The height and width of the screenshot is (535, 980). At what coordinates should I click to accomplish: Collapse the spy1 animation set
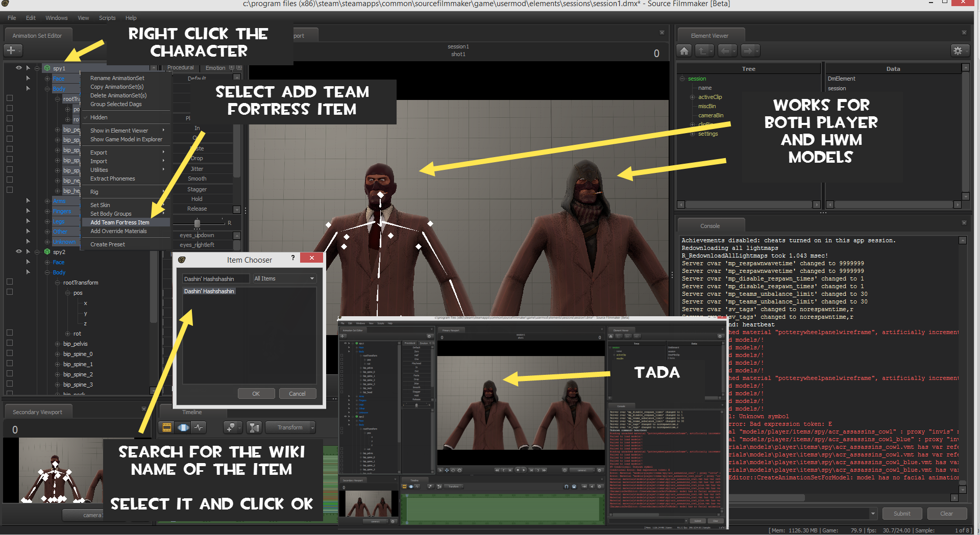point(37,68)
